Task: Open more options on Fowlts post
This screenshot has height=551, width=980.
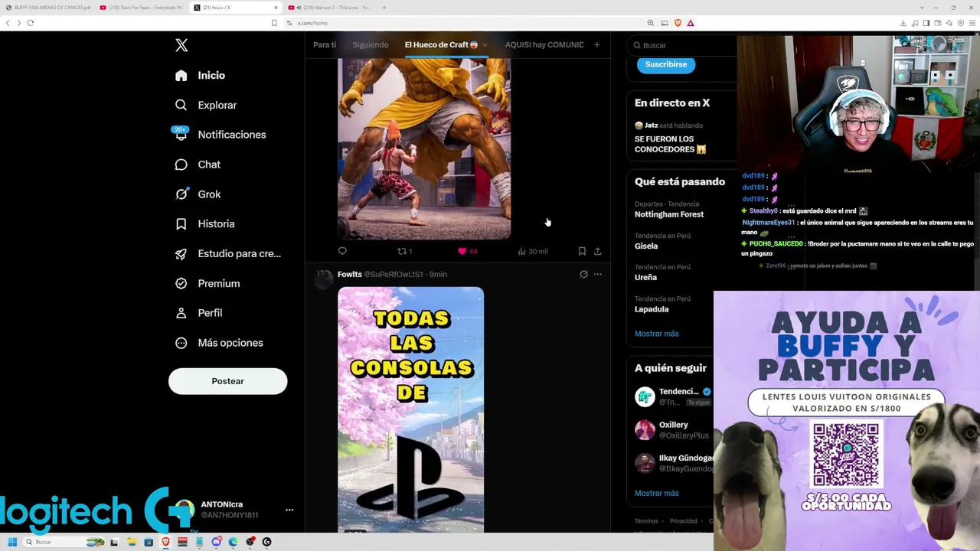Action: pos(598,274)
